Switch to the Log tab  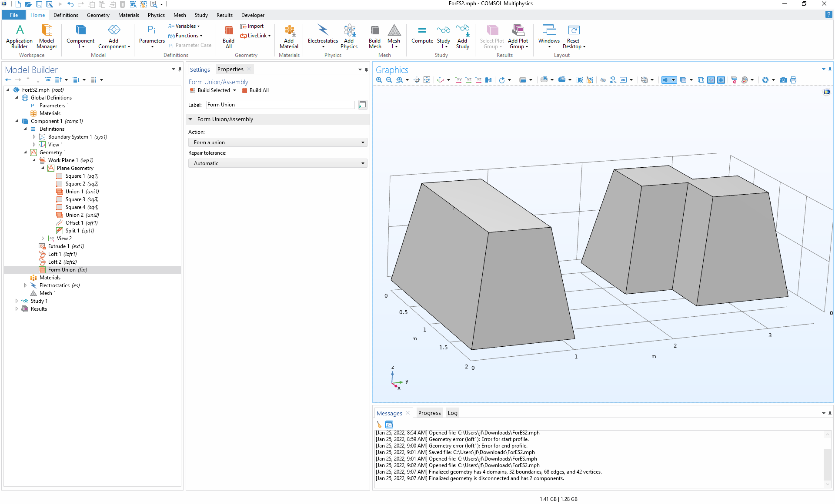[x=452, y=413]
